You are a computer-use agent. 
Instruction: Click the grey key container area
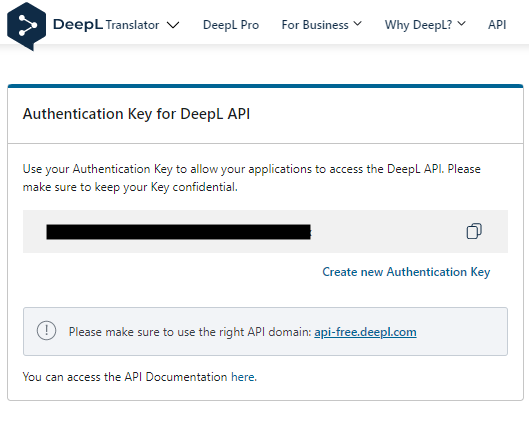[x=265, y=231]
